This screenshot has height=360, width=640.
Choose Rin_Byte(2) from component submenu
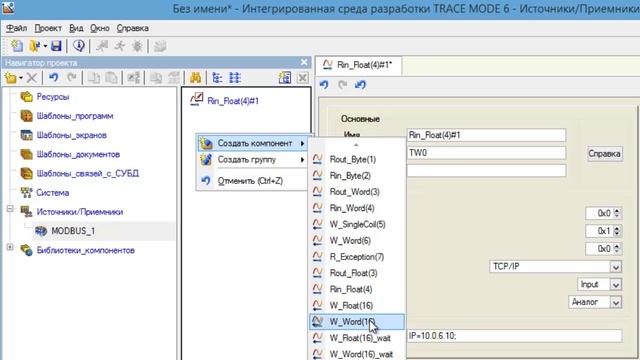(357, 176)
